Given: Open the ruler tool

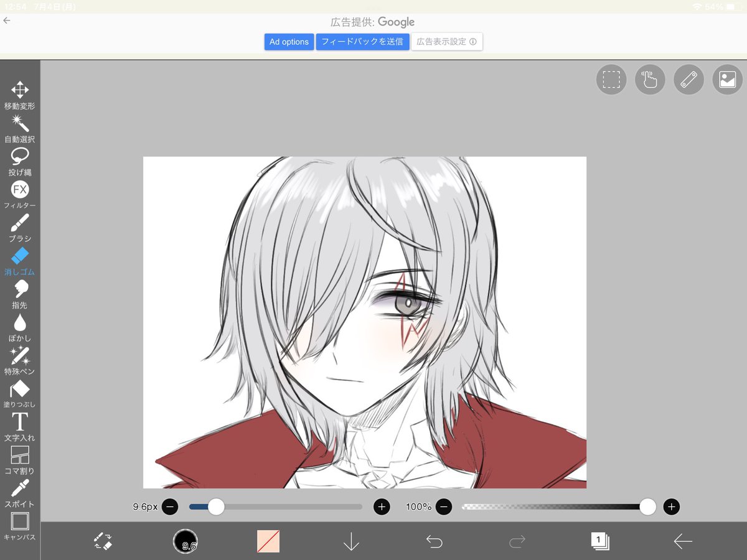Looking at the screenshot, I should click(688, 80).
